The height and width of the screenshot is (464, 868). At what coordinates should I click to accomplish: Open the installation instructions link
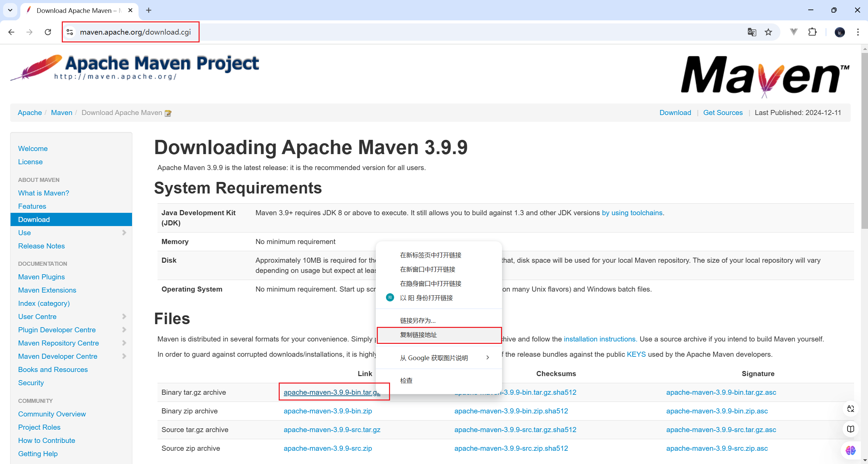(599, 339)
